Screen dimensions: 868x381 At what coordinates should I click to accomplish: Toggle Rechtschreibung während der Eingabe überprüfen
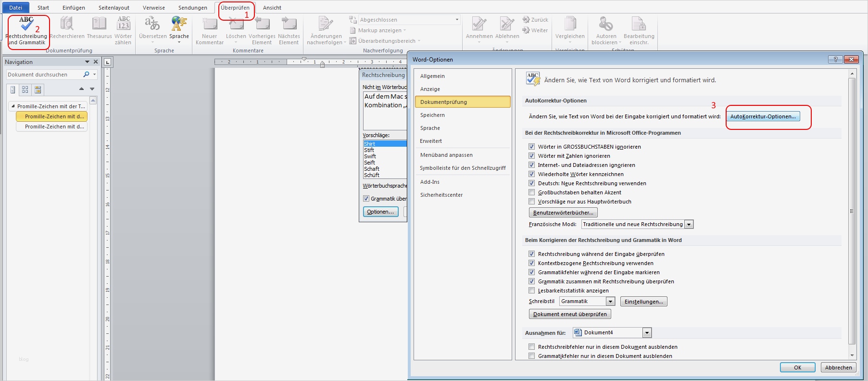[x=531, y=254]
